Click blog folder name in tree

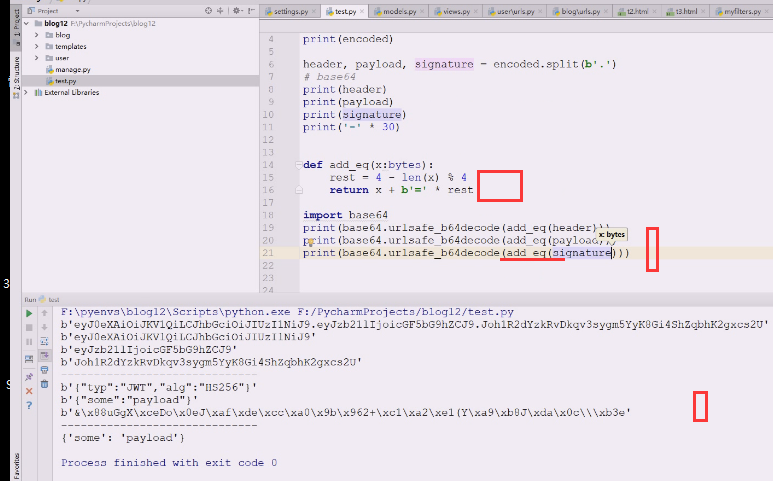pyautogui.click(x=63, y=35)
